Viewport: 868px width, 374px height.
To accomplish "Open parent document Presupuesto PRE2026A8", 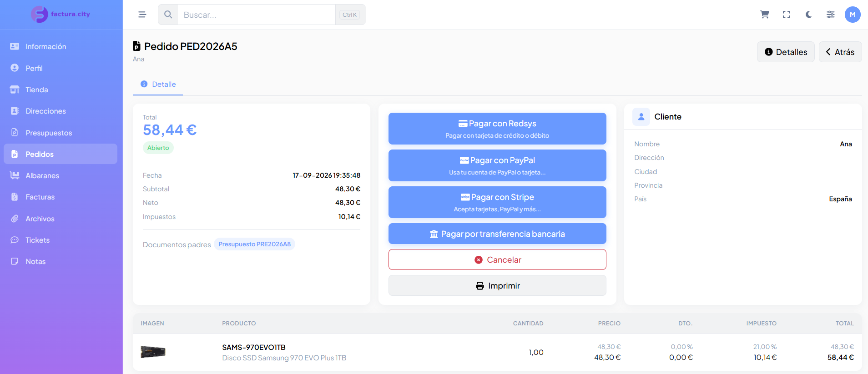I will (x=254, y=244).
